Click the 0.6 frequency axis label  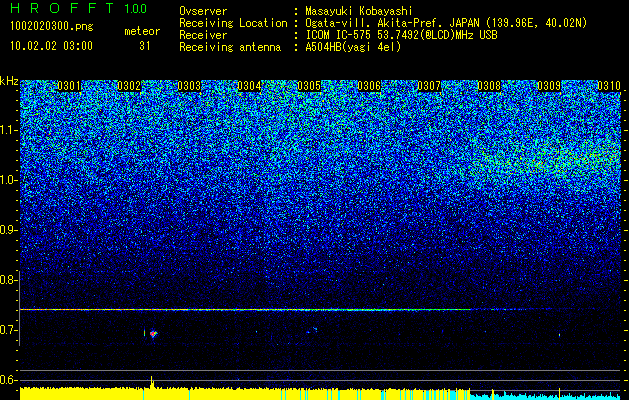click(7, 380)
